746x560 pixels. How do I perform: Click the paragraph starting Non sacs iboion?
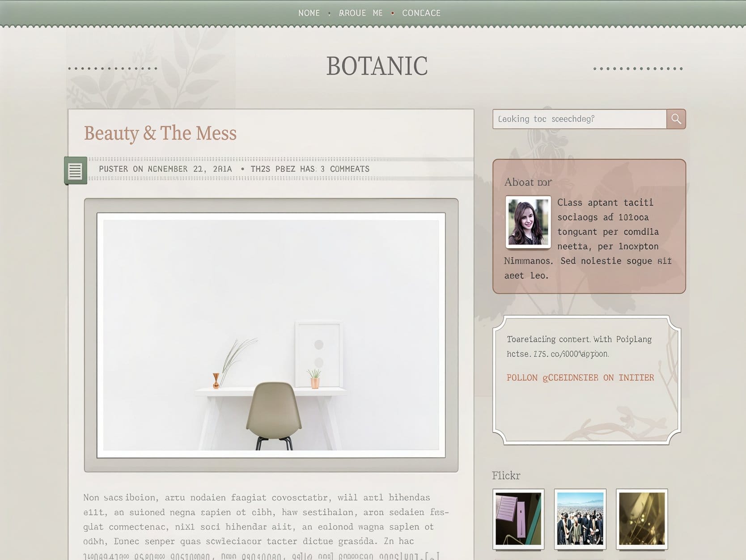click(x=266, y=526)
